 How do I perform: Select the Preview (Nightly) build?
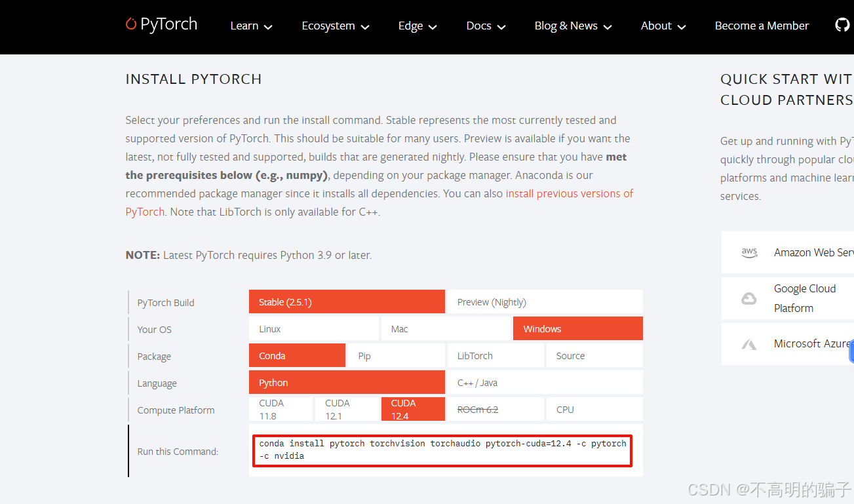coord(545,301)
